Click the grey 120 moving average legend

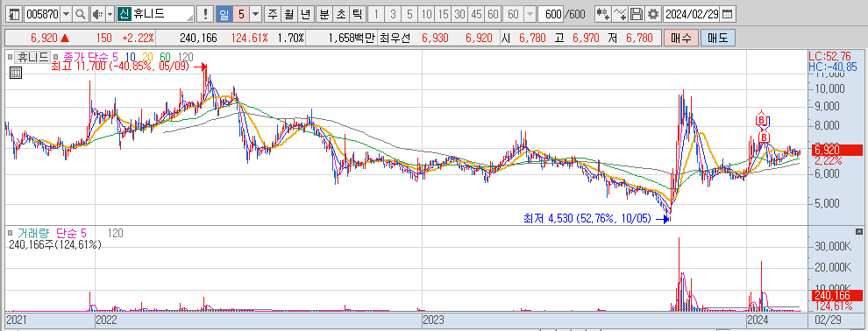click(x=186, y=56)
